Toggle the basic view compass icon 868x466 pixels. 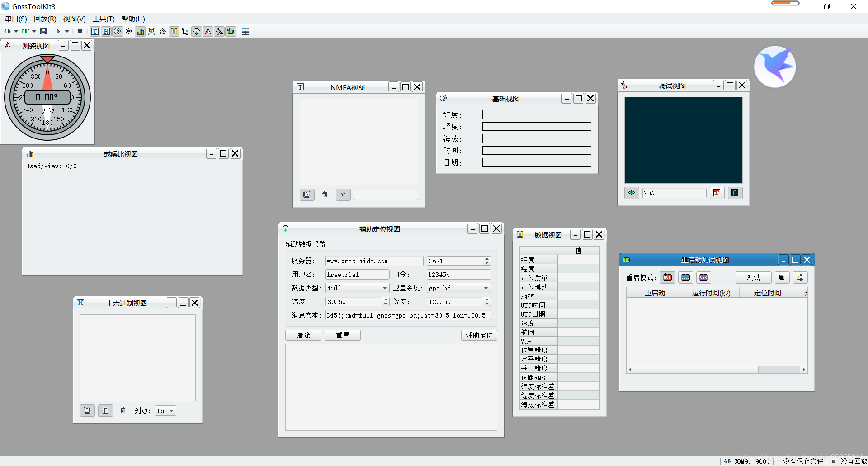pos(118,31)
